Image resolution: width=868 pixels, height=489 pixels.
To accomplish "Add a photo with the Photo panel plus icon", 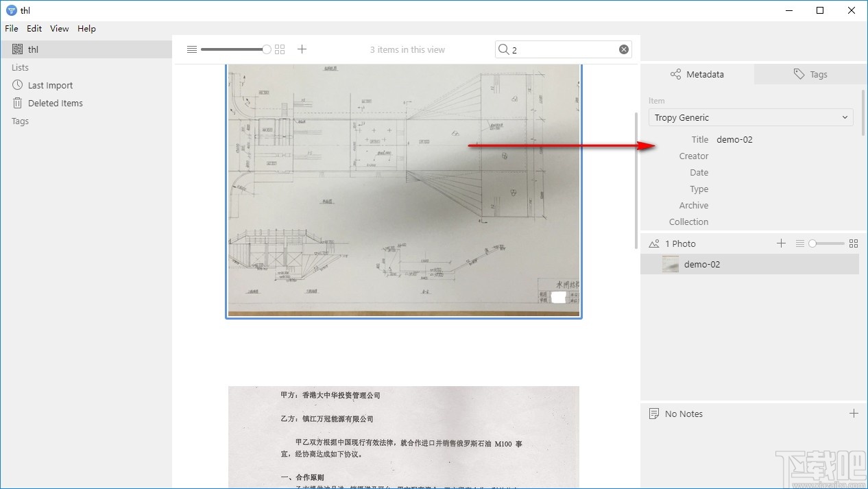I will tap(781, 243).
